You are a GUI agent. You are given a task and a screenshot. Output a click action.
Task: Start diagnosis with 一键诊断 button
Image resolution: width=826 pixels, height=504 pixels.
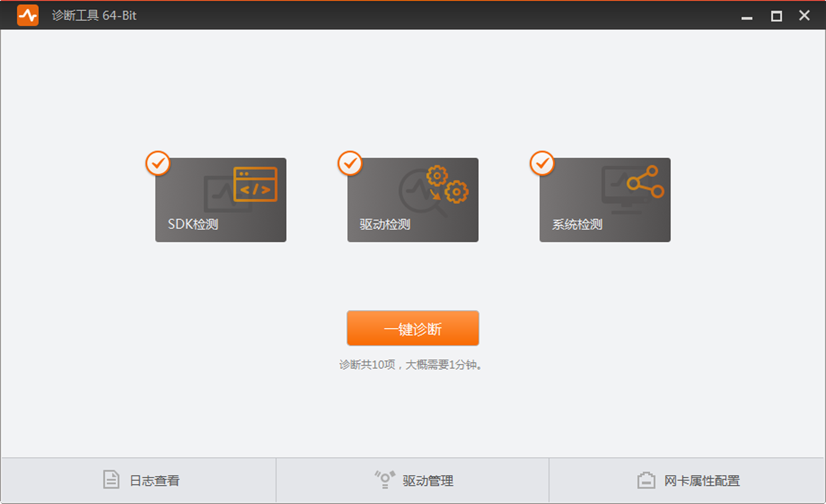click(x=413, y=328)
